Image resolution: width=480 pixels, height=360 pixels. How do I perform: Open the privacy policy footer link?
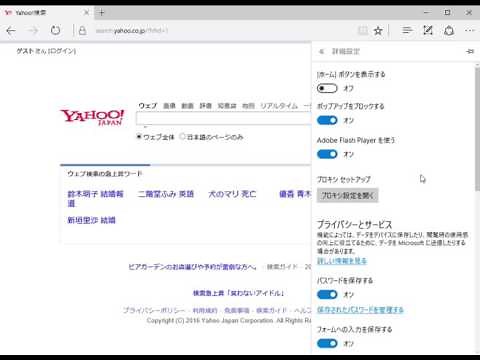154,310
